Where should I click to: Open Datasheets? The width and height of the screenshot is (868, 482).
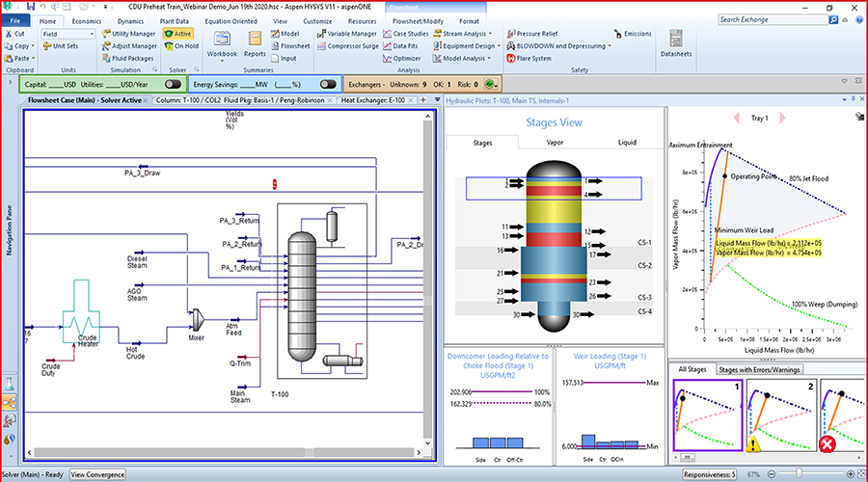tap(676, 44)
